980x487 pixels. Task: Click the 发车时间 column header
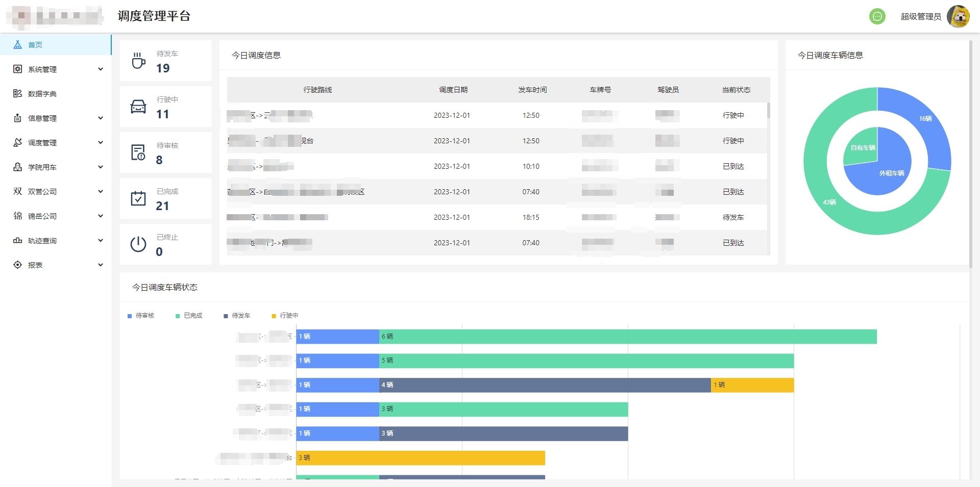532,90
